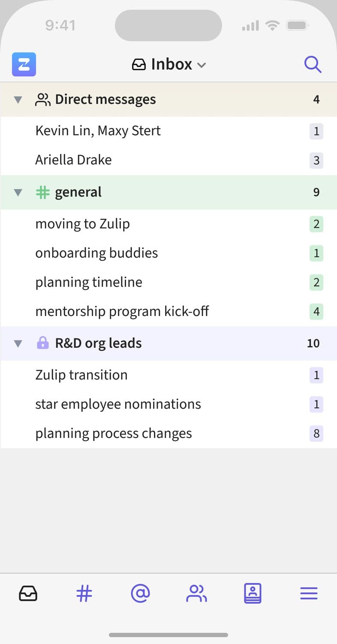The width and height of the screenshot is (337, 644).
Task: Tap the Zulip logo icon
Action: [x=24, y=64]
